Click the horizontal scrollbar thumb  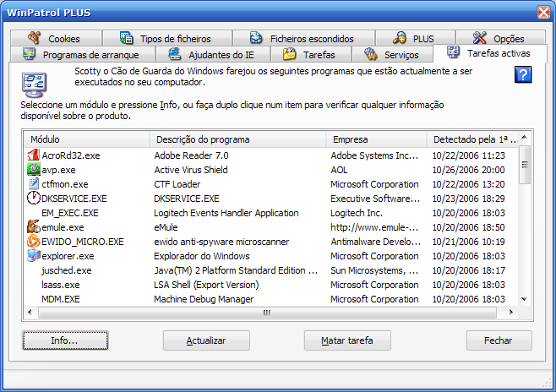(267, 313)
